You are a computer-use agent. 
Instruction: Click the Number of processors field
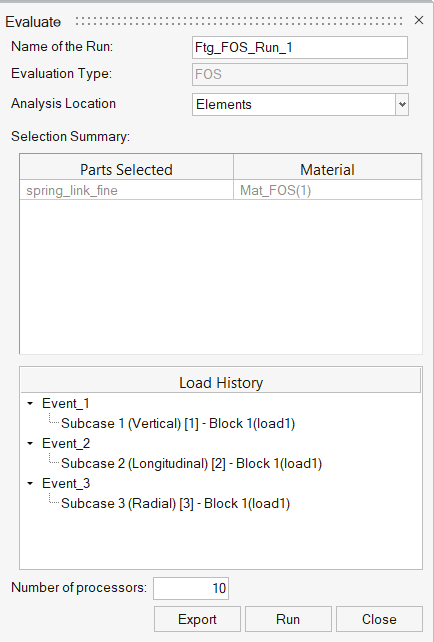click(191, 588)
